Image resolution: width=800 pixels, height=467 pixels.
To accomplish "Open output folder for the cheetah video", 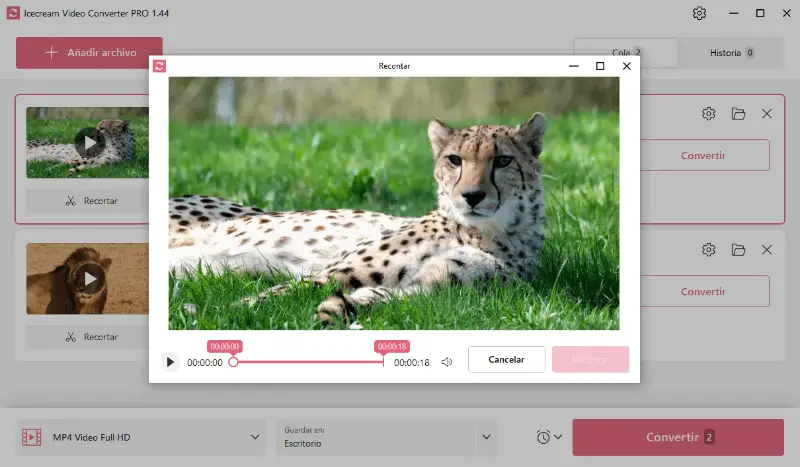I will pos(738,114).
